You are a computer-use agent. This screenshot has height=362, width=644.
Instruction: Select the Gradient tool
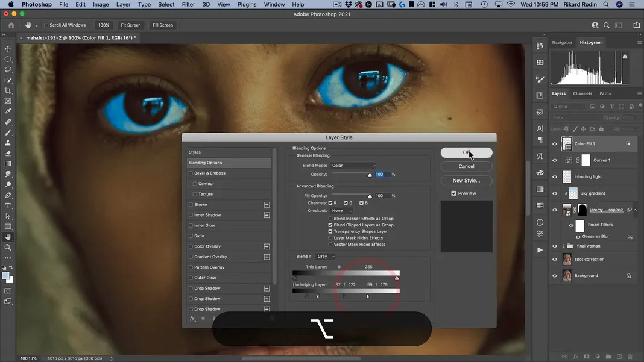coord(8,164)
